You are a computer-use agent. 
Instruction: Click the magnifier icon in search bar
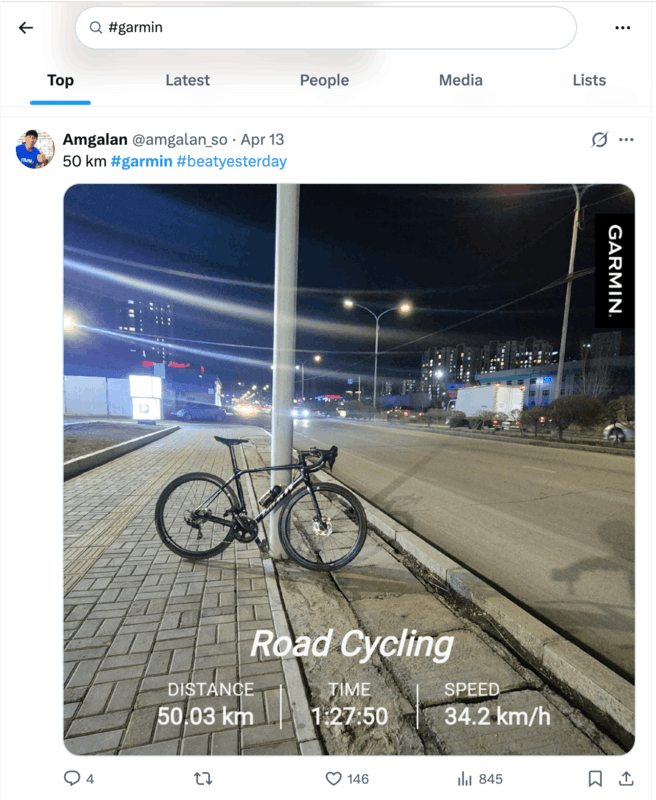coord(96,28)
